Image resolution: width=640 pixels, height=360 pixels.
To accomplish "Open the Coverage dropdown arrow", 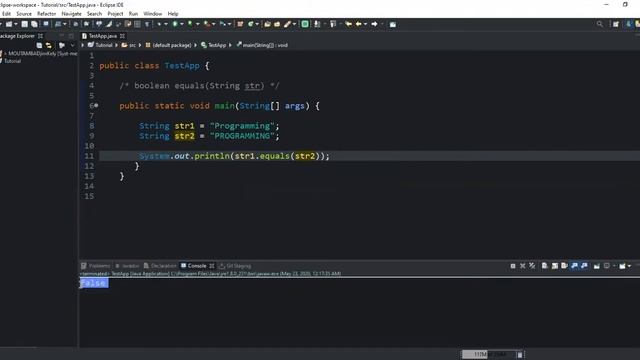I will click(x=198, y=24).
